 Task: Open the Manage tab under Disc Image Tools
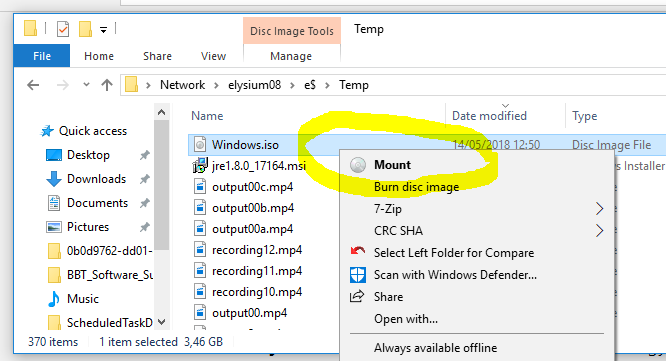coord(291,56)
